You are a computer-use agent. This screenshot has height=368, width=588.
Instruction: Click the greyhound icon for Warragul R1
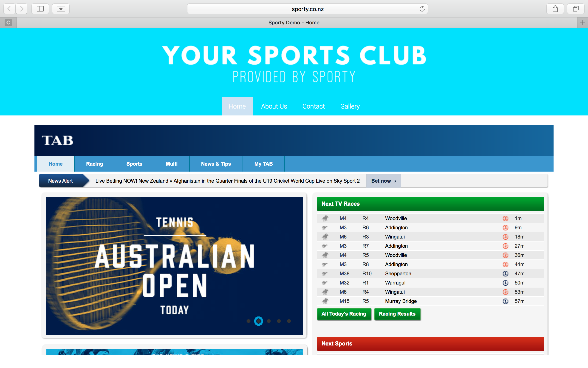[x=325, y=283]
